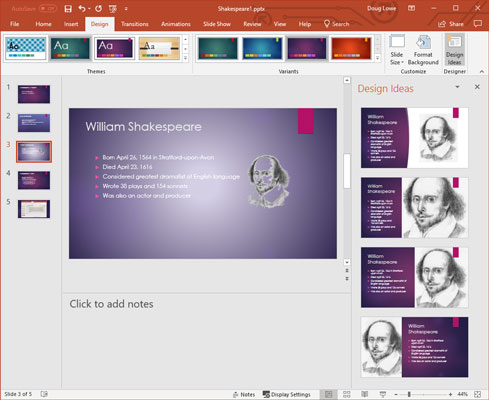Open Display Settings in status bar

(x=287, y=394)
